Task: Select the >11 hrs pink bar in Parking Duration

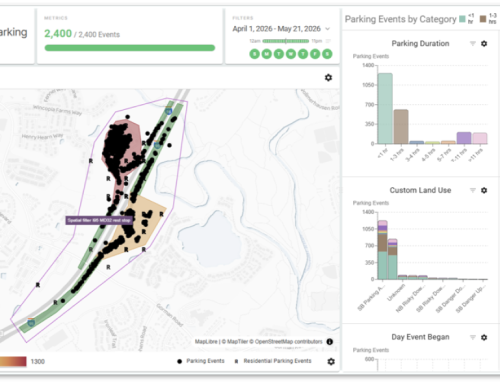Action: (x=480, y=138)
